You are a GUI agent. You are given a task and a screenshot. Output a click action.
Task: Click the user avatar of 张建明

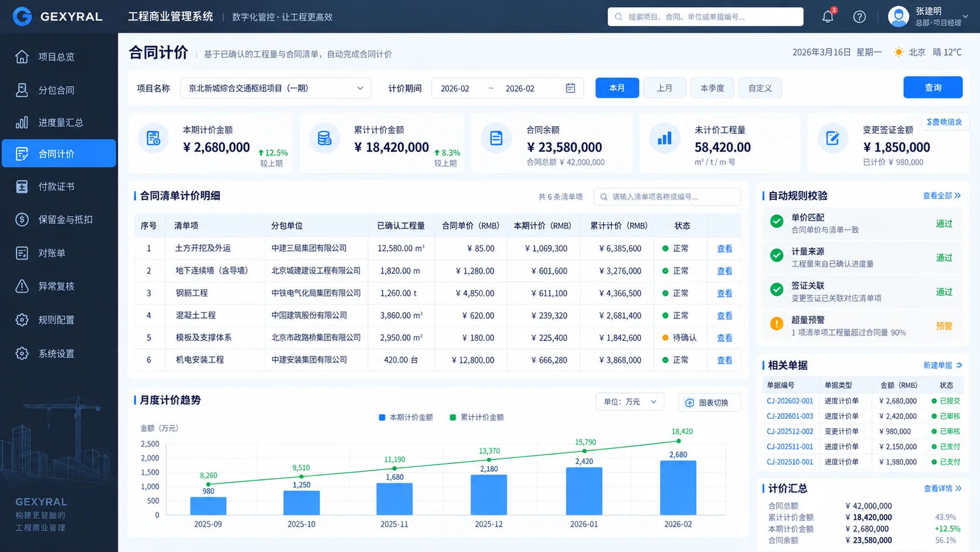(899, 16)
